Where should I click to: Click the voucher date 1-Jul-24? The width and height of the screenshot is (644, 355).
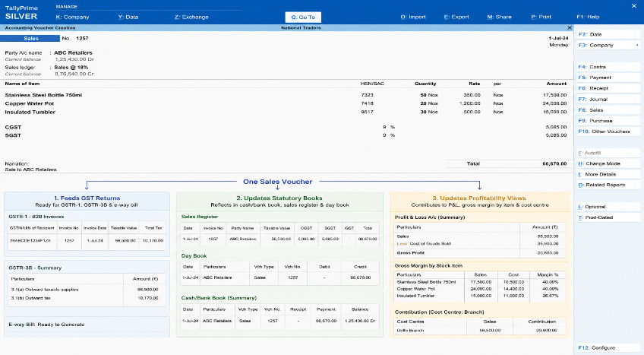pos(558,38)
